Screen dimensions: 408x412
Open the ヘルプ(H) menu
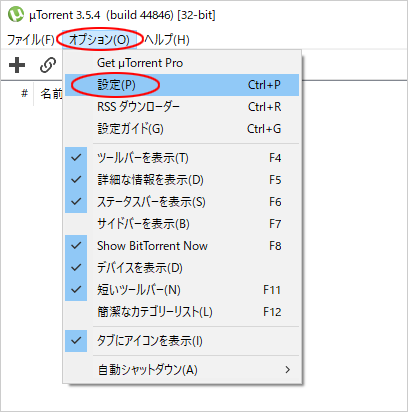click(x=167, y=40)
